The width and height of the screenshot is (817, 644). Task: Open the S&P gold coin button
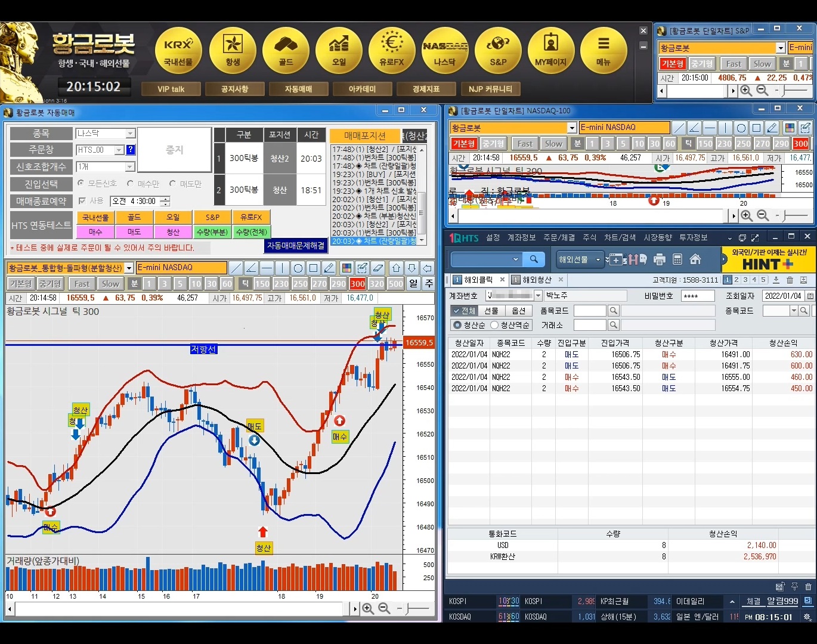click(498, 51)
